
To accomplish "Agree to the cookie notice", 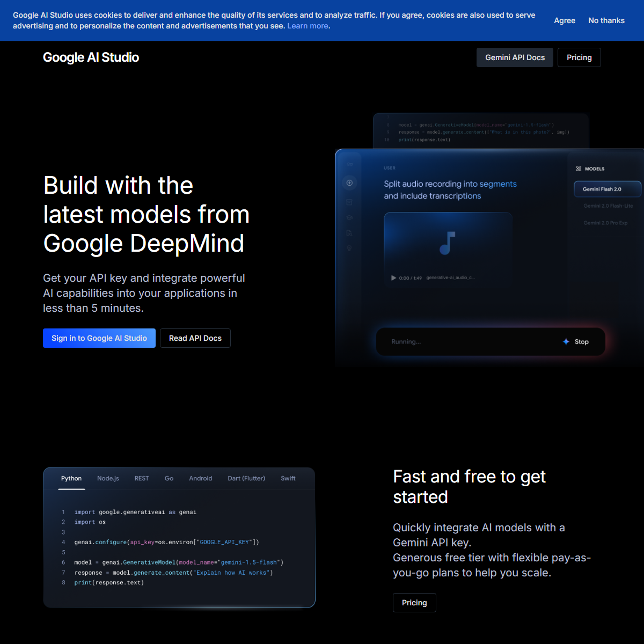I will point(565,20).
